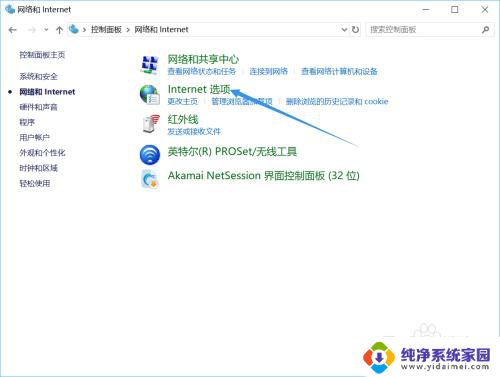Minimize the control panel window
Image resolution: width=500 pixels, height=377 pixels.
[x=426, y=10]
